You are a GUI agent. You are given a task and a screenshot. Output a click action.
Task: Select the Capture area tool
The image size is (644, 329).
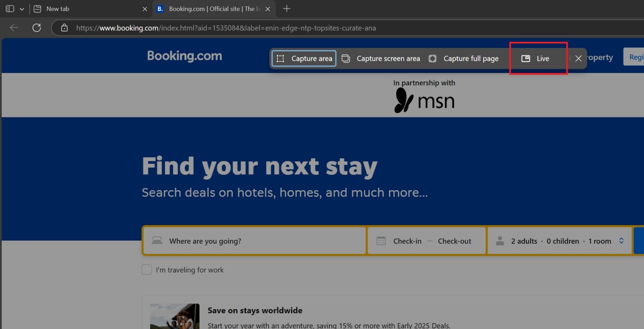pos(303,58)
